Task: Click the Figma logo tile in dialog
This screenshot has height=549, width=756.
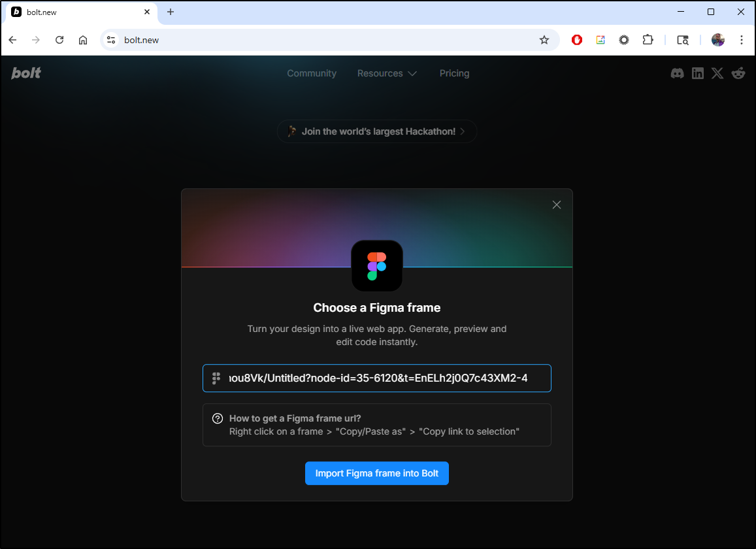Action: coord(377,266)
